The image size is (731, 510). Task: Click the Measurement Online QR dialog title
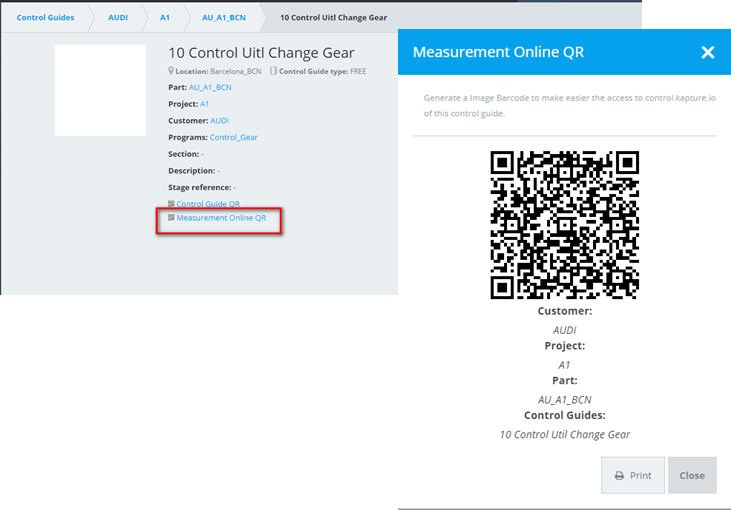coord(498,52)
